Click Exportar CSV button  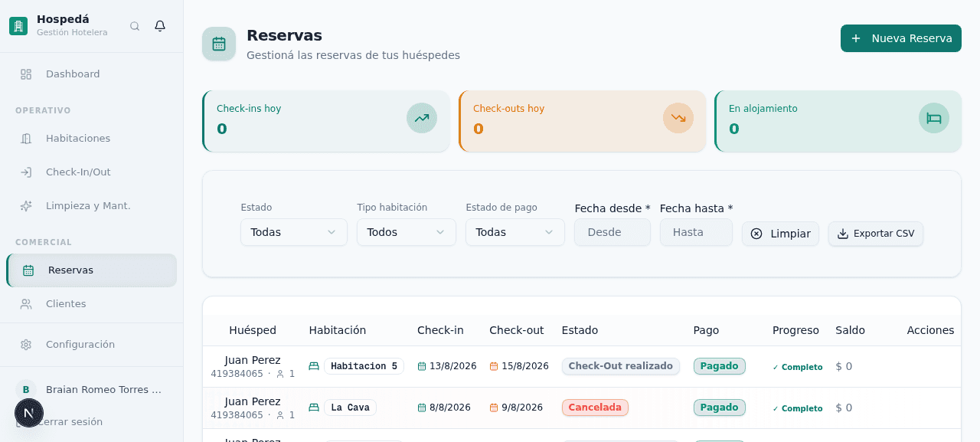(x=876, y=234)
